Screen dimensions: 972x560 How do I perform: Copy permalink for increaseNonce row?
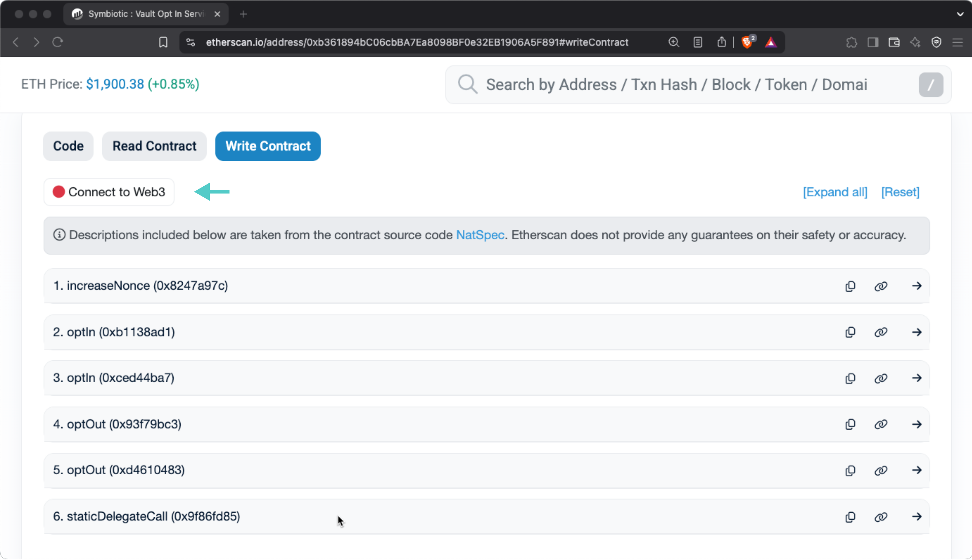pos(881,286)
